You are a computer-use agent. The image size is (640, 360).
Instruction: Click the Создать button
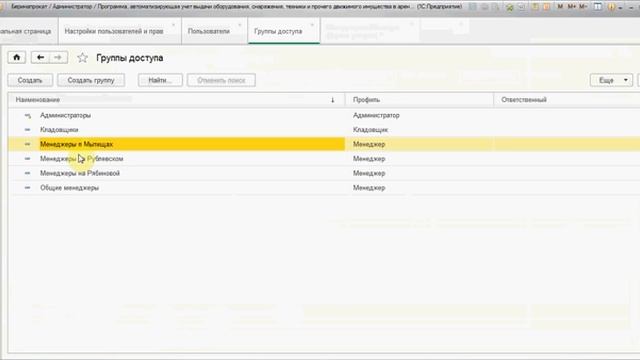point(30,80)
